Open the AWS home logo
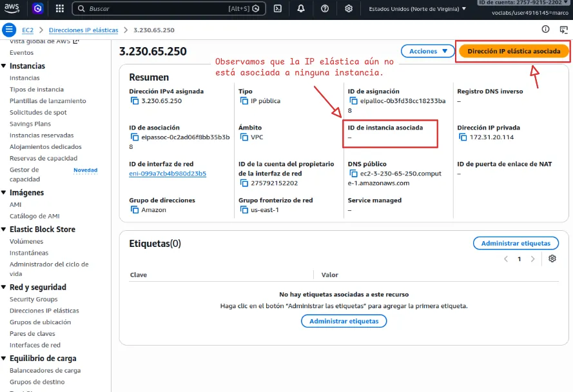This screenshot has width=573, height=392. point(12,8)
